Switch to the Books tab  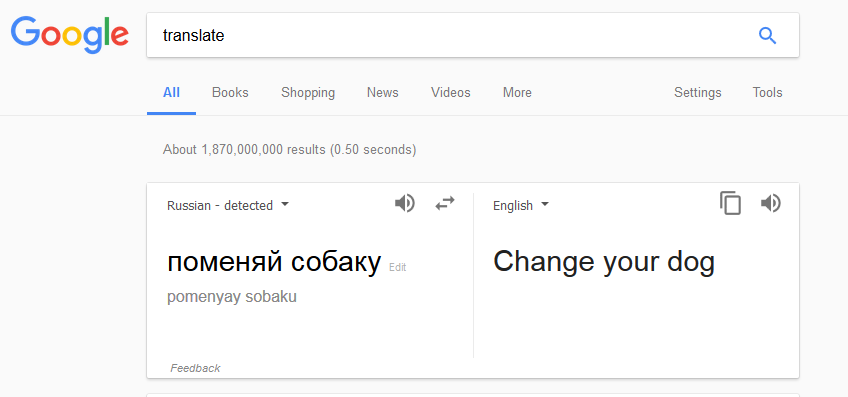[x=230, y=92]
